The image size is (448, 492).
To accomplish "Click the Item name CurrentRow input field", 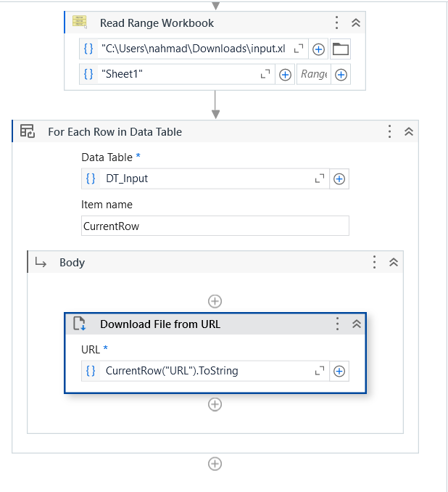I will click(x=215, y=226).
